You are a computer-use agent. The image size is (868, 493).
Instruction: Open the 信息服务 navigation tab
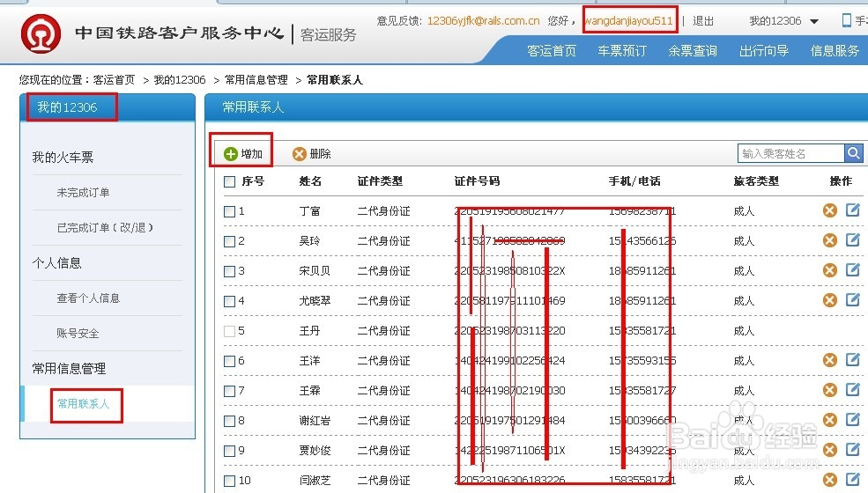coord(835,51)
